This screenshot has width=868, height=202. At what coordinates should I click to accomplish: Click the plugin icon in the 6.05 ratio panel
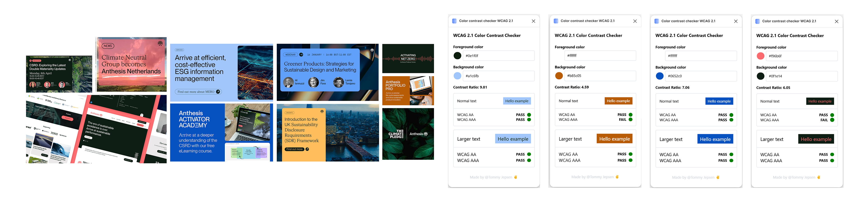757,21
